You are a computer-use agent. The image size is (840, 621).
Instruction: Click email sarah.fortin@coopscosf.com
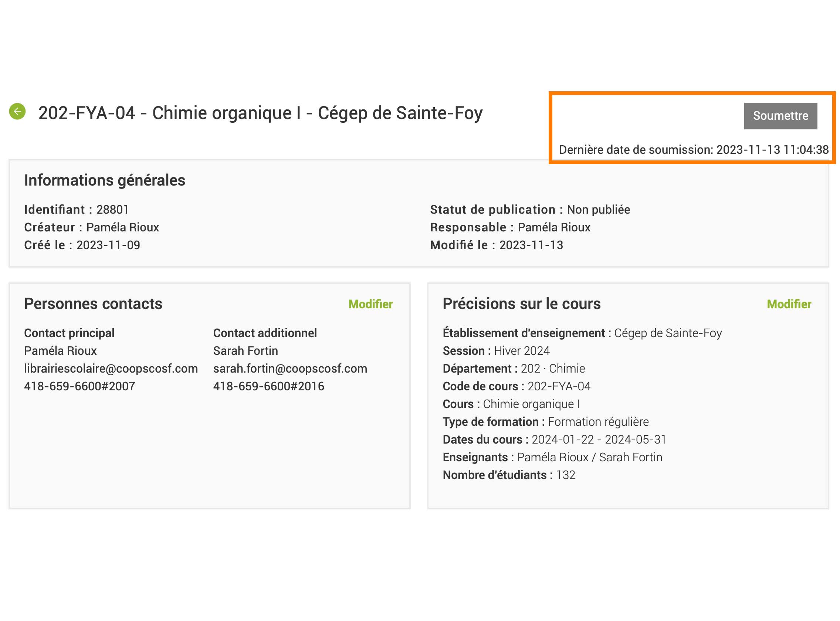[290, 369]
